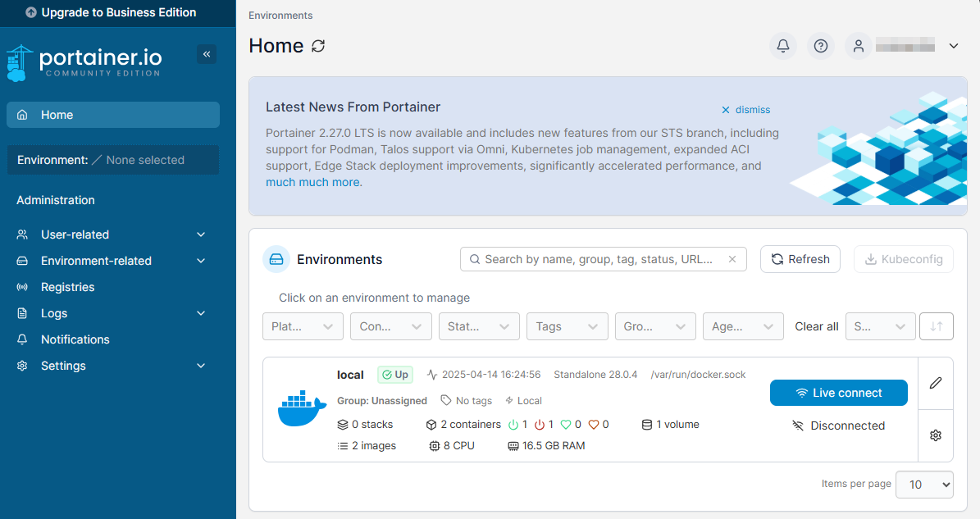The image size is (980, 519).
Task: Click the local environment name
Action: 350,375
